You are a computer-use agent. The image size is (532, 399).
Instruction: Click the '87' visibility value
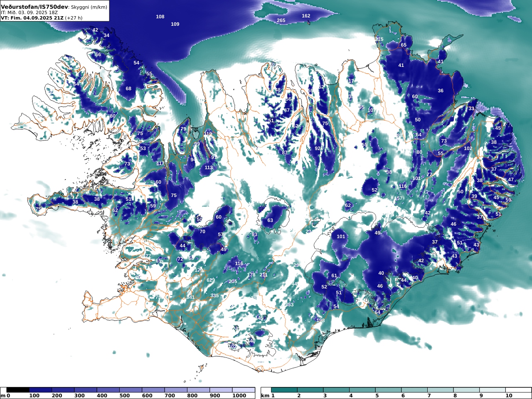(285, 153)
